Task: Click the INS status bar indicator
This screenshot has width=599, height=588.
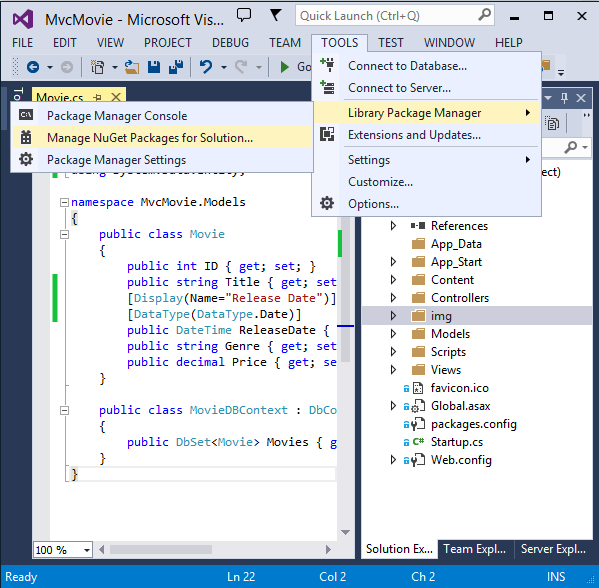Action: pyautogui.click(x=556, y=577)
